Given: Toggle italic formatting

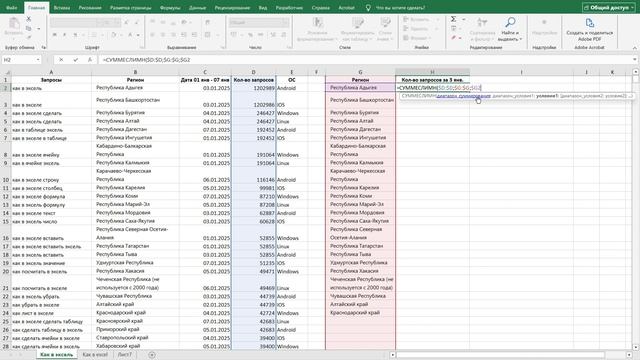Looking at the screenshot, I should (65, 35).
